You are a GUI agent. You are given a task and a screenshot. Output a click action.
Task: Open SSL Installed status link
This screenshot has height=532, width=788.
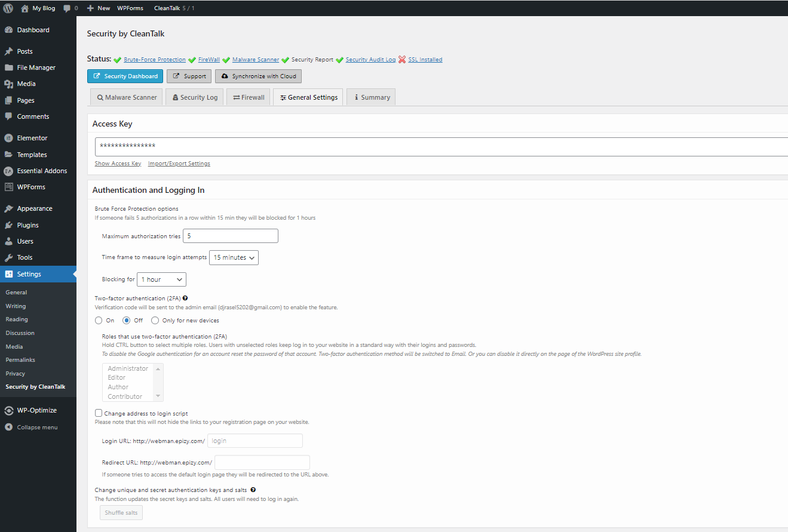coord(425,60)
